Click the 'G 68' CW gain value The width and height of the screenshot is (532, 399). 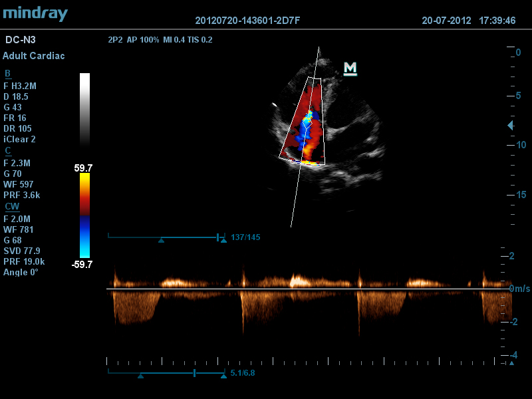(13, 240)
